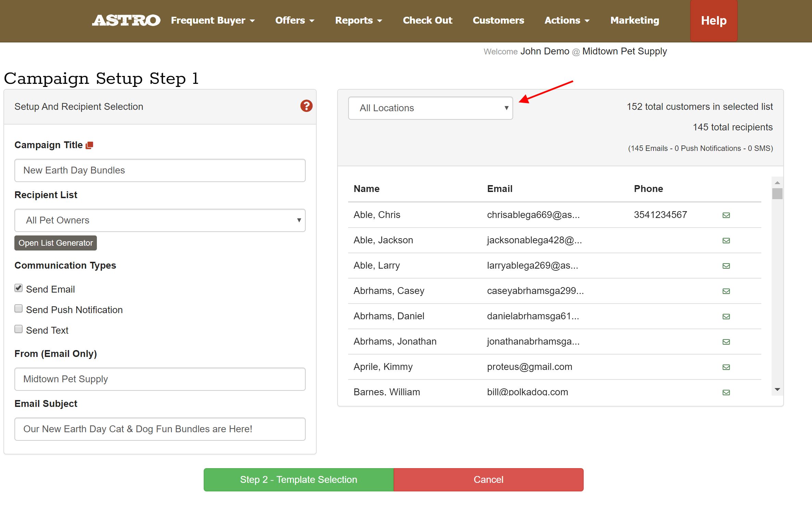Open the All Locations dropdown
Image resolution: width=812 pixels, height=514 pixels.
430,108
